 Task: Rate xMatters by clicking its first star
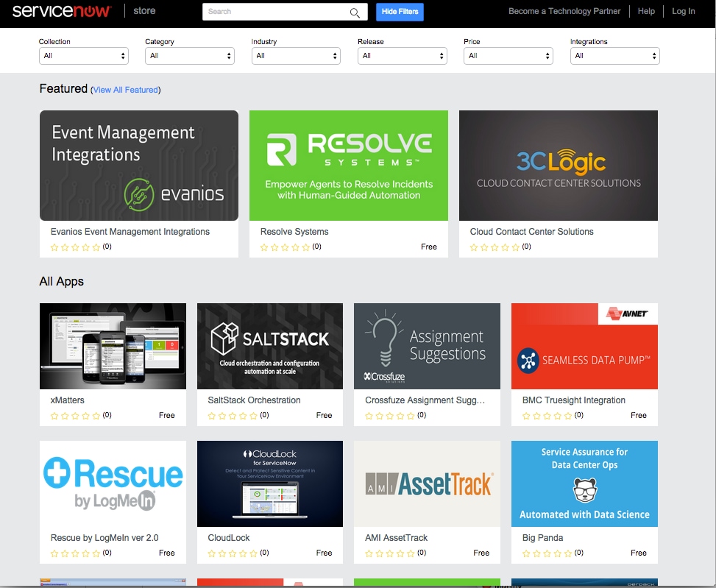point(54,414)
